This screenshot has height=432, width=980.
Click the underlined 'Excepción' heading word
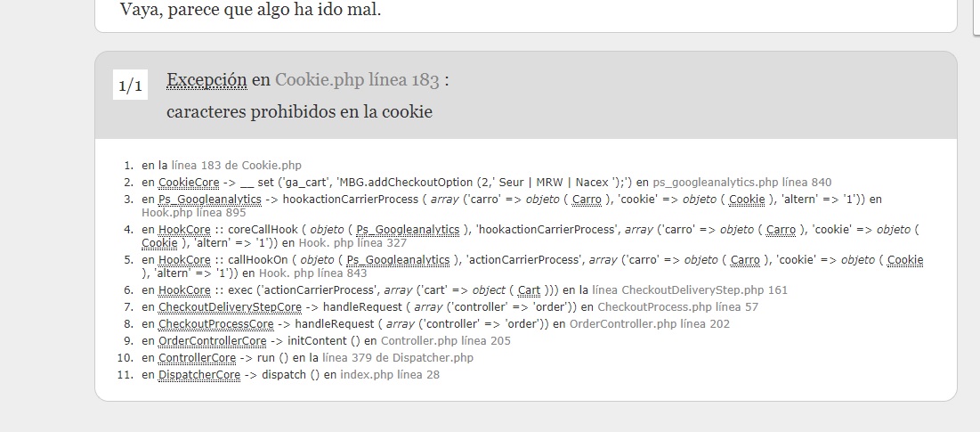click(x=207, y=81)
